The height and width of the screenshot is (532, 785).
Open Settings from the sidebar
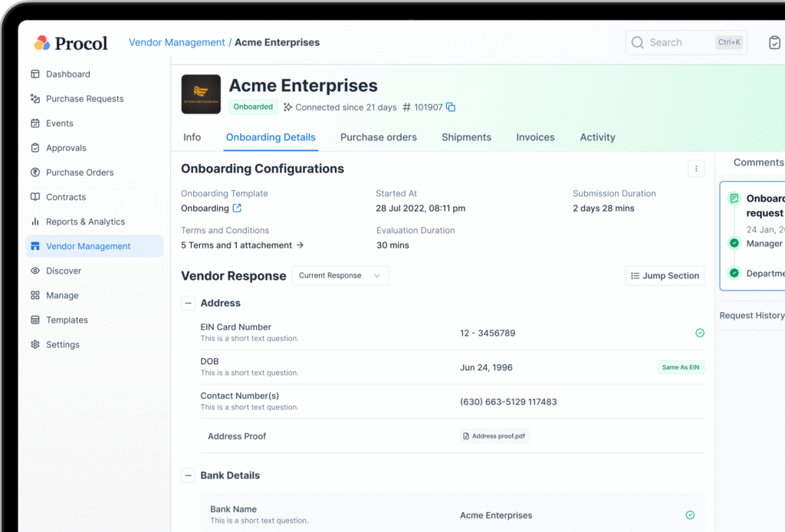[x=62, y=345]
